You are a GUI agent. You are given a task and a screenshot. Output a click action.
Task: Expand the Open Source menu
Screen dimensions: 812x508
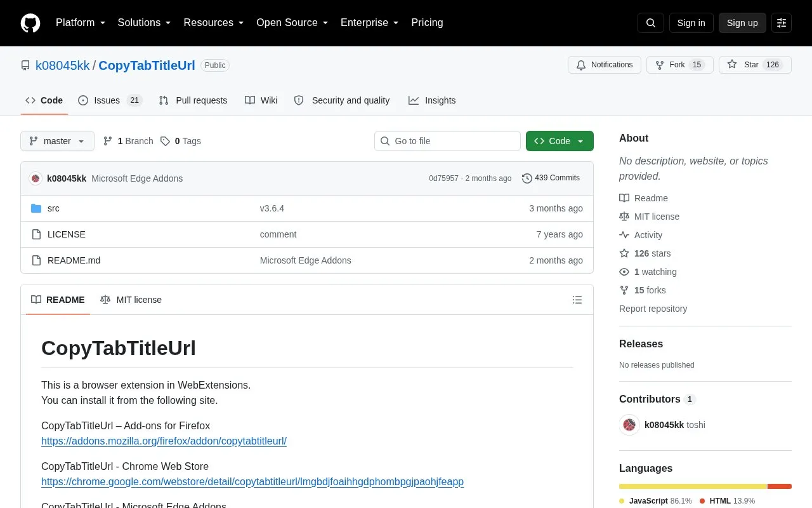292,23
